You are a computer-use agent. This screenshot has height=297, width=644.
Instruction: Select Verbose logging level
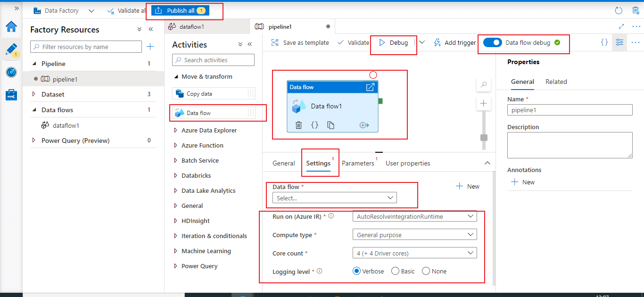click(x=357, y=271)
